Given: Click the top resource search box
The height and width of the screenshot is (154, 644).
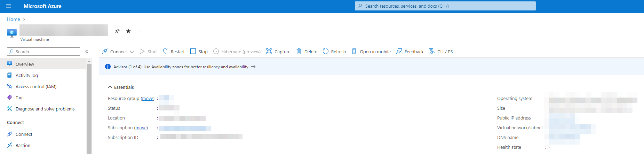Looking at the screenshot, I should pyautogui.click(x=445, y=6).
